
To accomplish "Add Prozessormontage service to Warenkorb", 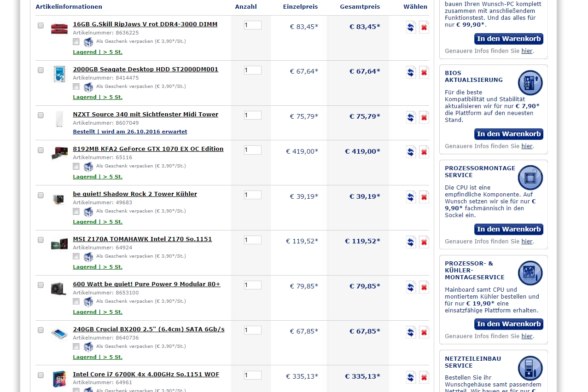I will point(509,229).
